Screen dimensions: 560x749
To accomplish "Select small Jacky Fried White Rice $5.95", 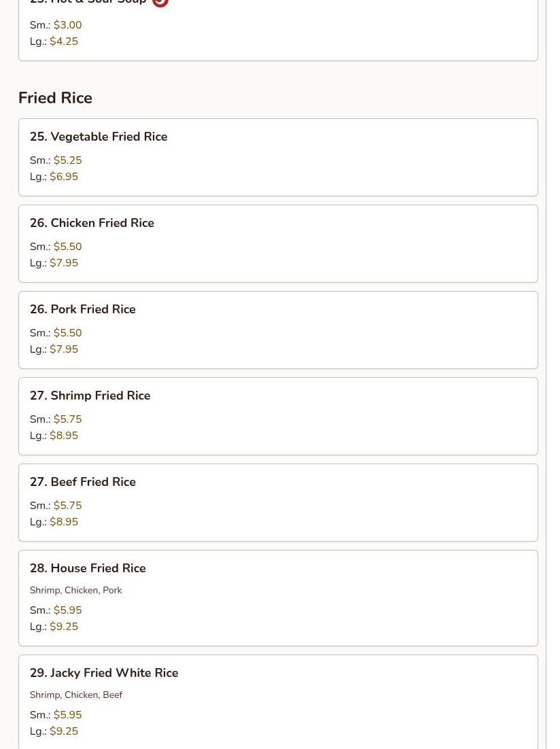I will 67,714.
